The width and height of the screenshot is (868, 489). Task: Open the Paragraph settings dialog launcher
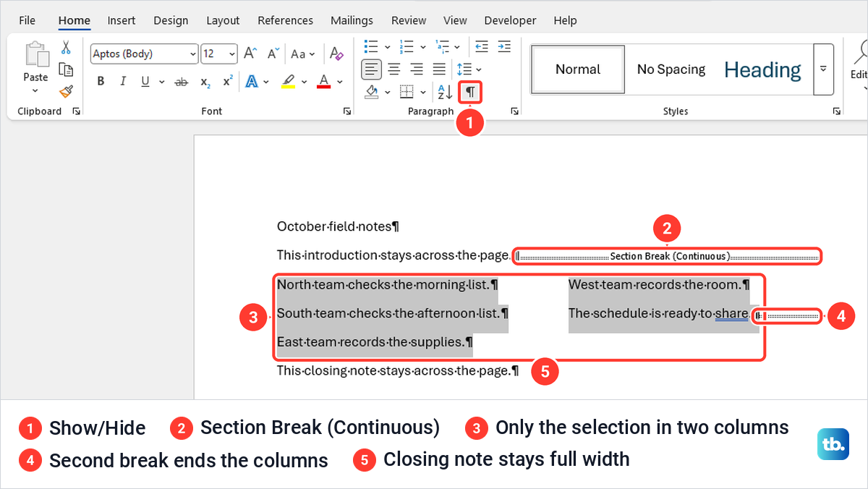pos(514,111)
